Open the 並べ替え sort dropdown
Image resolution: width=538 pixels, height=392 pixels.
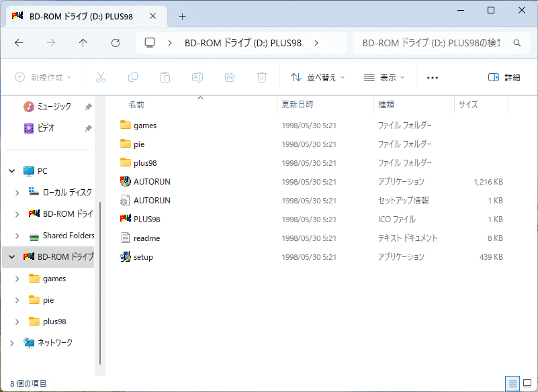318,77
